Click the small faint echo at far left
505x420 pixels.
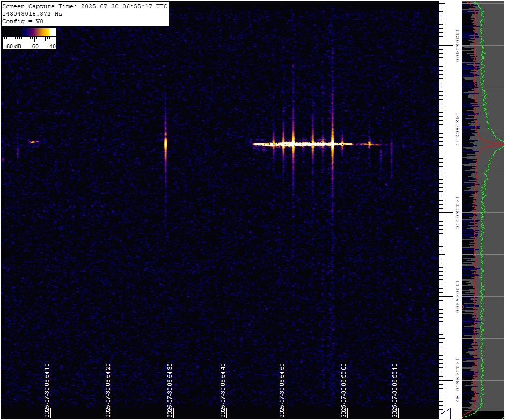33,142
